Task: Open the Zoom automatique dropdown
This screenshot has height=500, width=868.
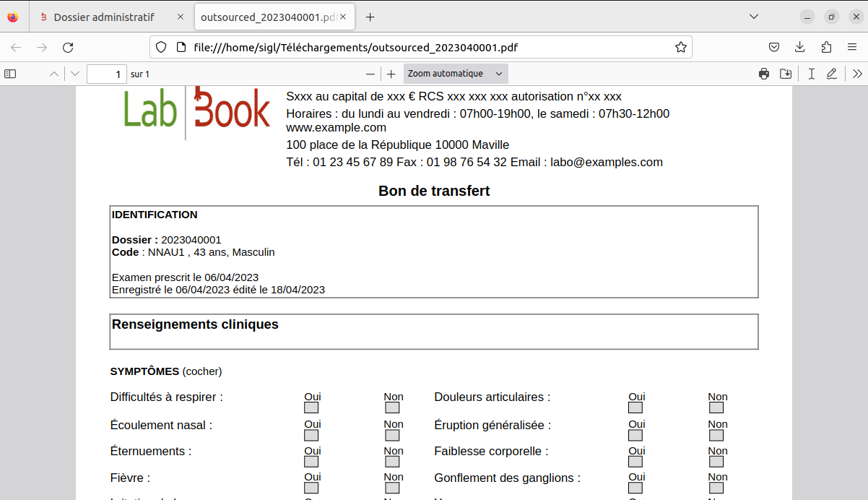Action: coord(454,73)
